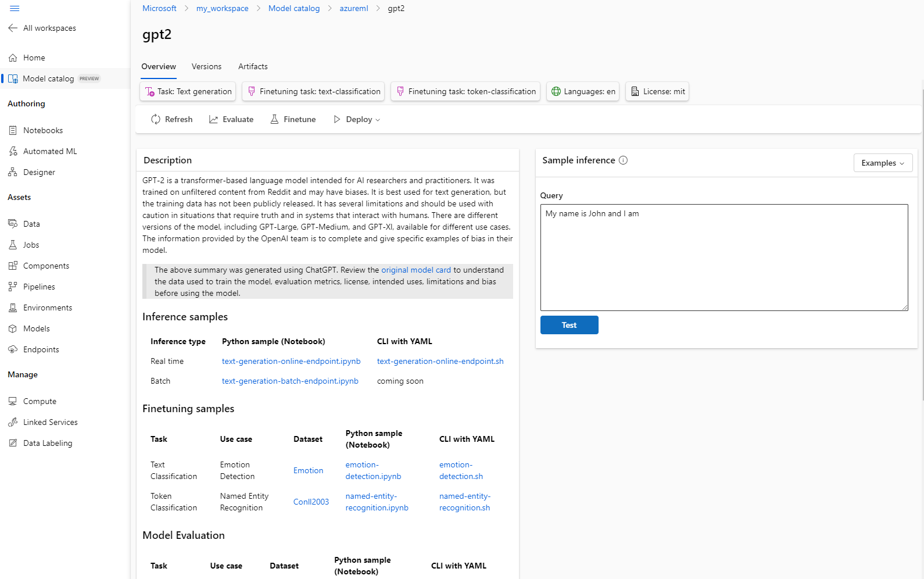
Task: Open my_workspace breadcrumb link
Action: [x=222, y=8]
